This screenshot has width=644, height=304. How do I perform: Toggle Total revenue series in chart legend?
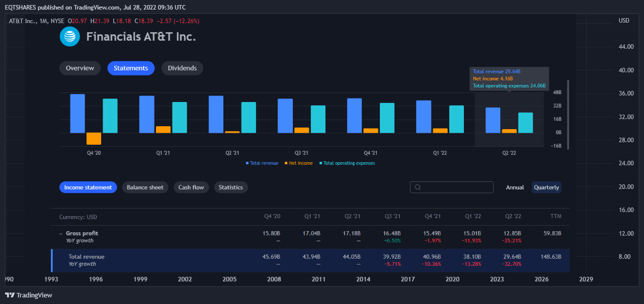coord(262,163)
